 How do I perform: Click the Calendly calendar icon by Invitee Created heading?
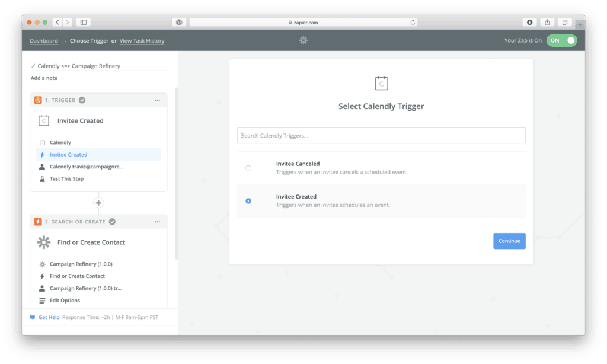[44, 120]
